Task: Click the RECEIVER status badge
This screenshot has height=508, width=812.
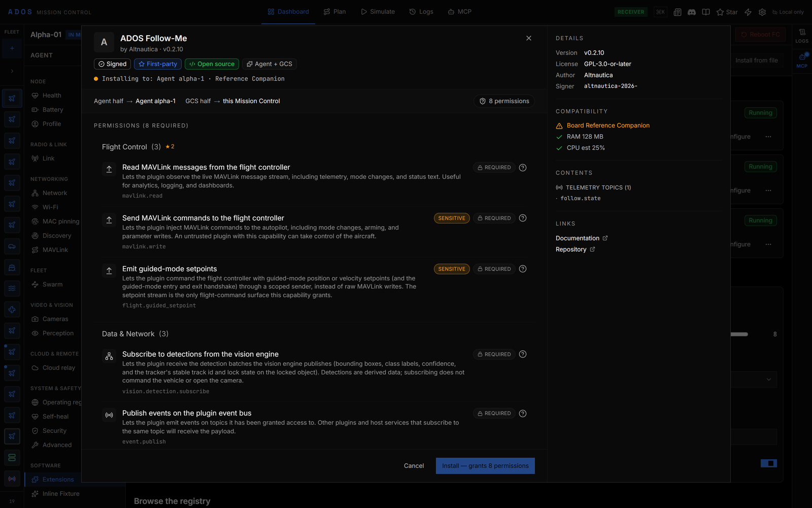Action: 631,12
